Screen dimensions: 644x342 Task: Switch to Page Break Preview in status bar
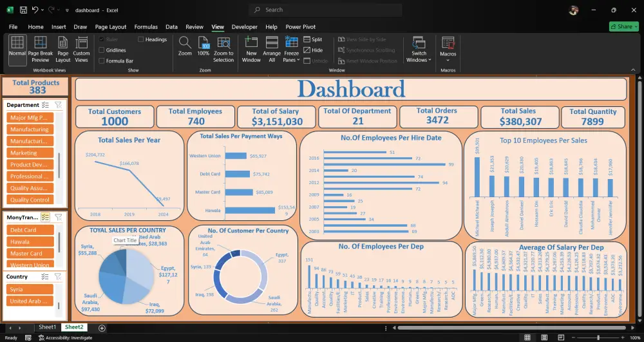pos(561,337)
